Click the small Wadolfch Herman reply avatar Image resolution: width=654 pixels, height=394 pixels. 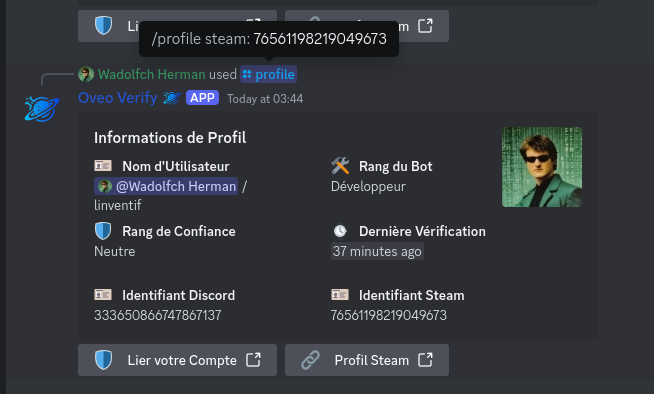pos(86,74)
